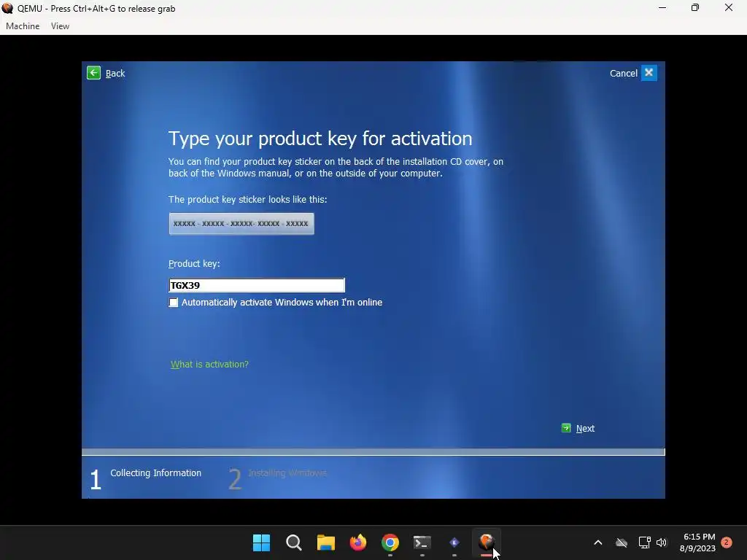The image size is (747, 560).
Task: Open the View menu in QEMU
Action: 60,26
